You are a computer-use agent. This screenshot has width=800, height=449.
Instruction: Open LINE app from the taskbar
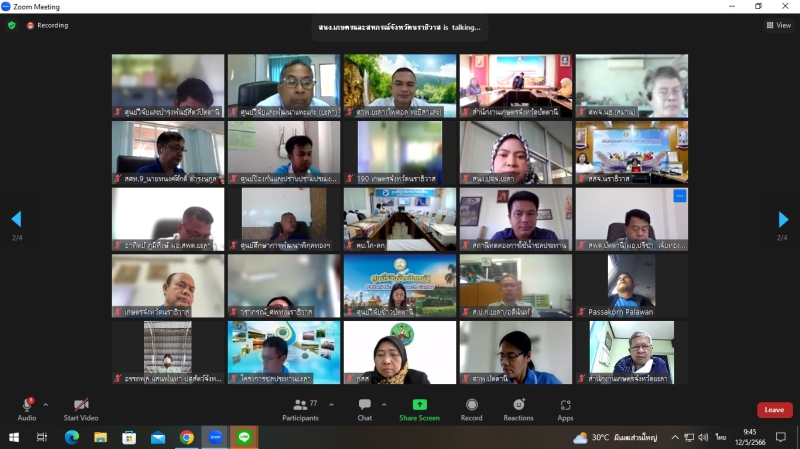tap(244, 438)
